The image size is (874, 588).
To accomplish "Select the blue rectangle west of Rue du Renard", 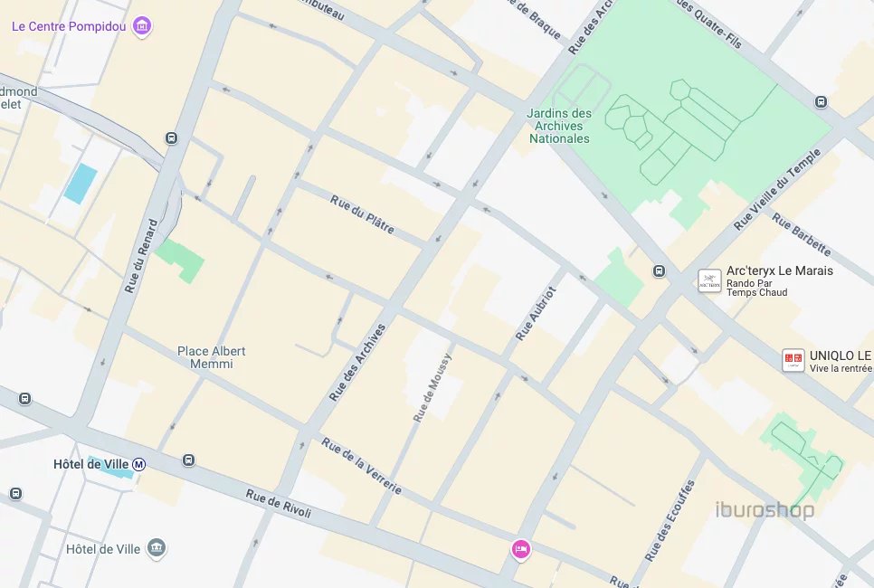I will pos(81,183).
